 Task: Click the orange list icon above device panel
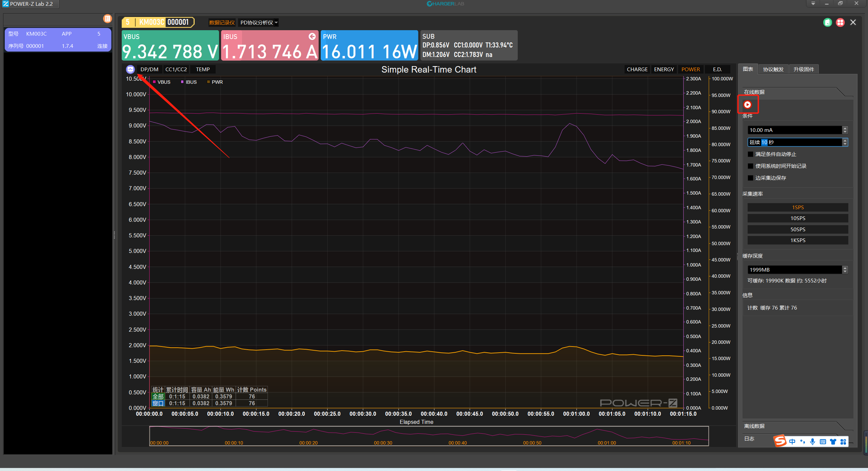(107, 19)
